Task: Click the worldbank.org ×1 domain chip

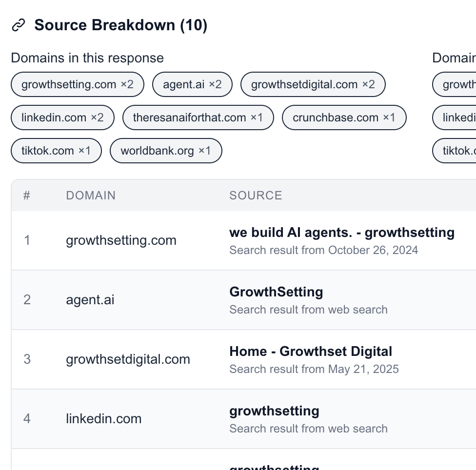Action: click(166, 151)
